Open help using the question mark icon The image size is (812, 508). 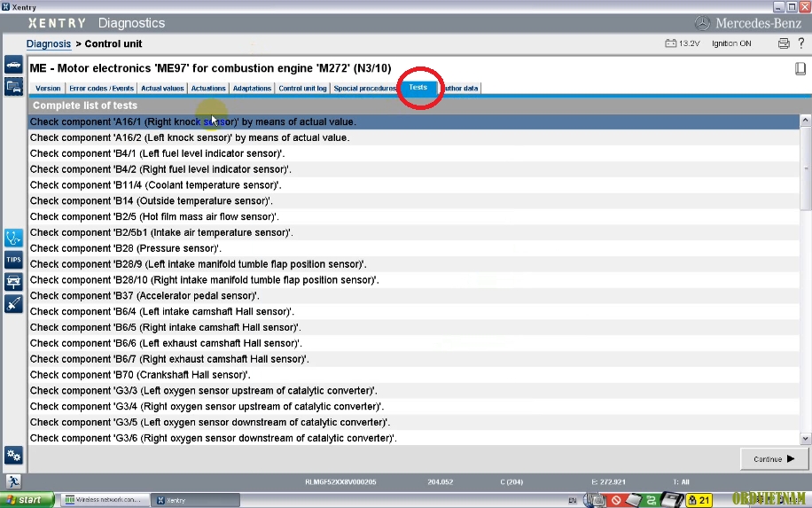(801, 43)
